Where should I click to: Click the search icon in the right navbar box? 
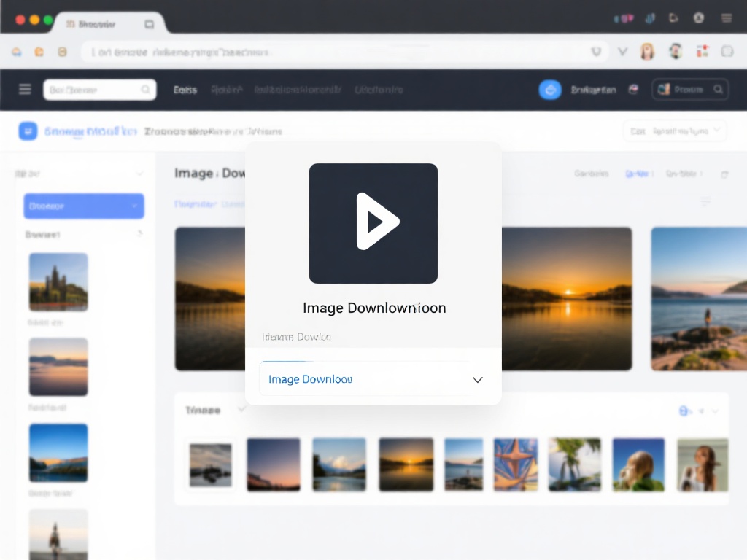click(718, 90)
